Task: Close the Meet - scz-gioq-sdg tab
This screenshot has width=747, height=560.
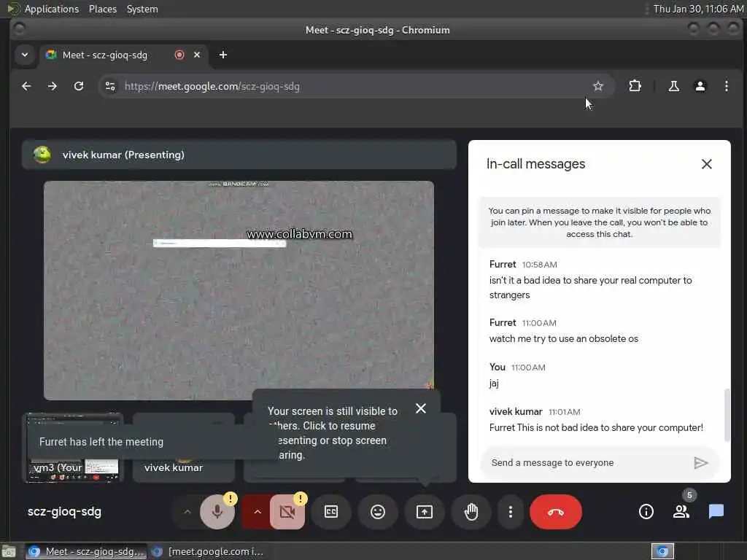Action: pos(197,55)
